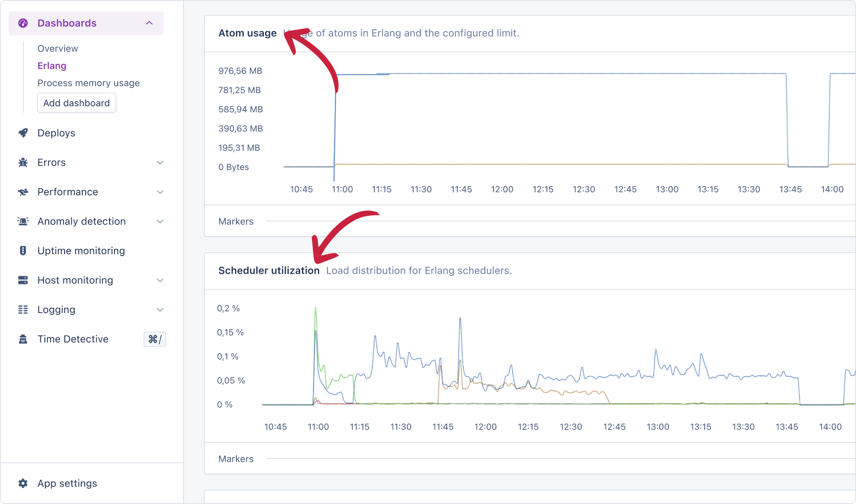Viewport: 856px width, 504px height.
Task: Click the Scheduler utilization chart title
Action: coord(269,270)
